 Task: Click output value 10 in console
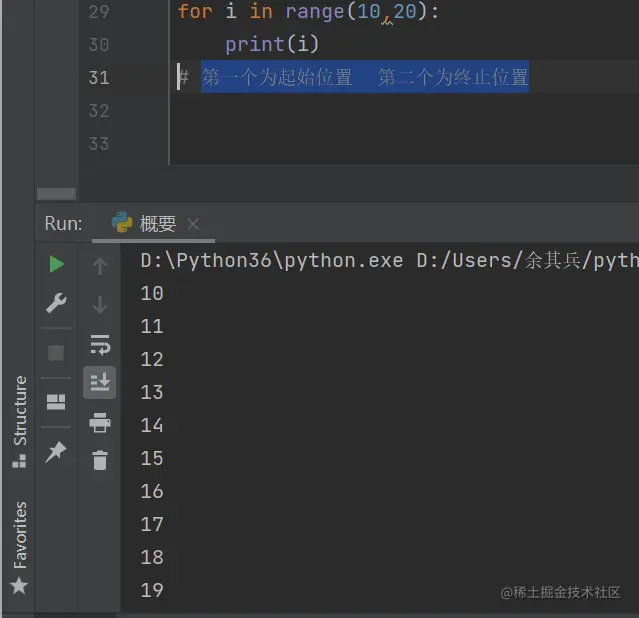(152, 293)
